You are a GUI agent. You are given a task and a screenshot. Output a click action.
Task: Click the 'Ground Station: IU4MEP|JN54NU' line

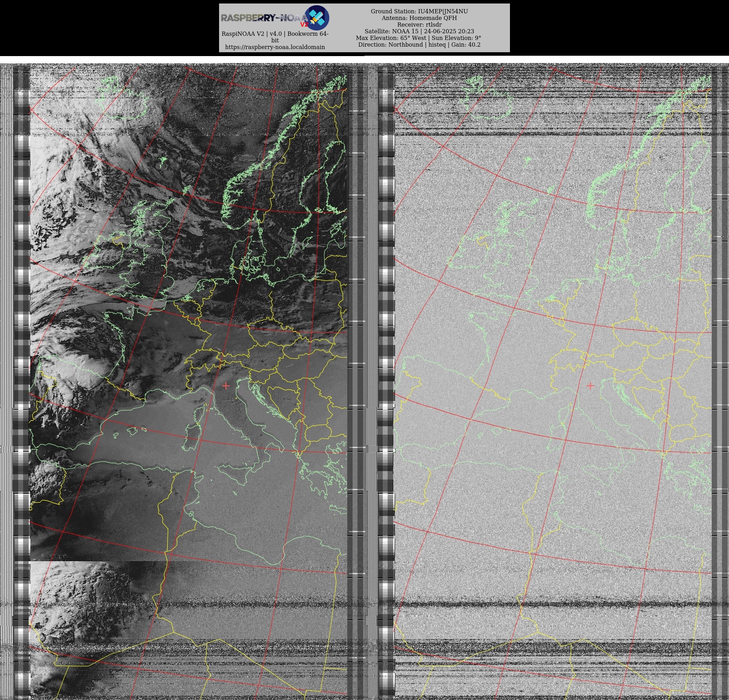click(x=419, y=12)
